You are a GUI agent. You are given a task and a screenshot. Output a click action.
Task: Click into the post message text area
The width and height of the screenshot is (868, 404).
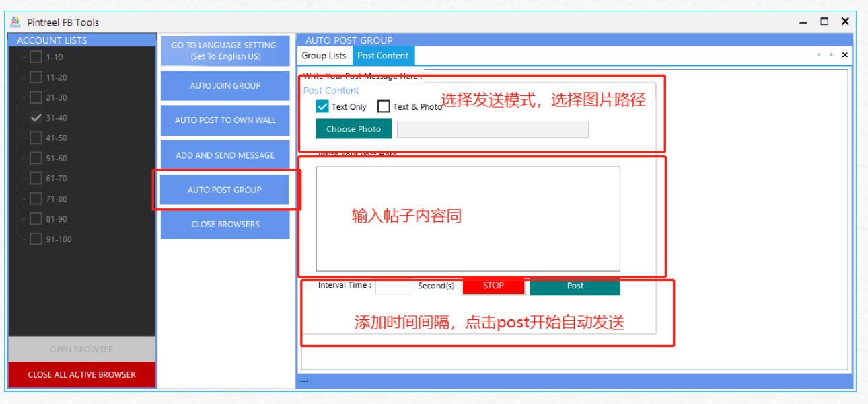[468, 218]
